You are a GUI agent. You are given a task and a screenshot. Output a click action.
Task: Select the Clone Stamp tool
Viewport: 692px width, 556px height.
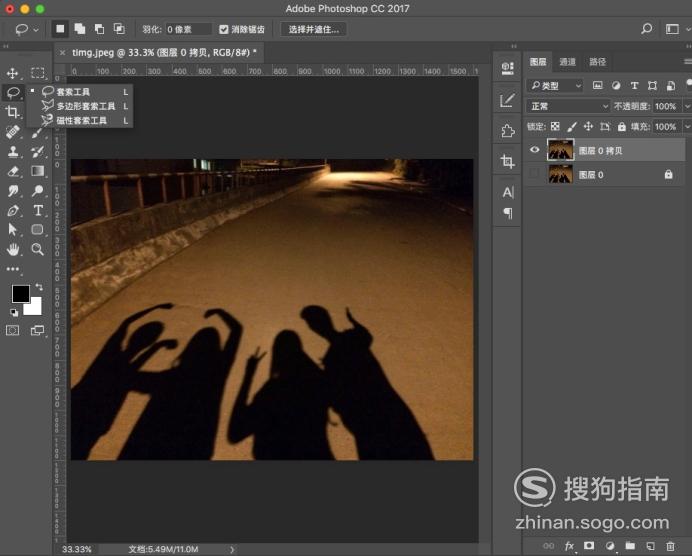[12, 151]
